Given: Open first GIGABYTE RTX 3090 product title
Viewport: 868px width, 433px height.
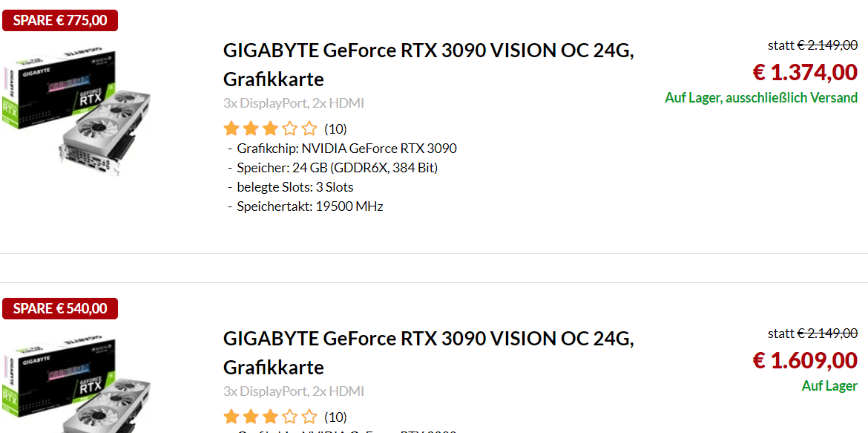Looking at the screenshot, I should pos(428,51).
